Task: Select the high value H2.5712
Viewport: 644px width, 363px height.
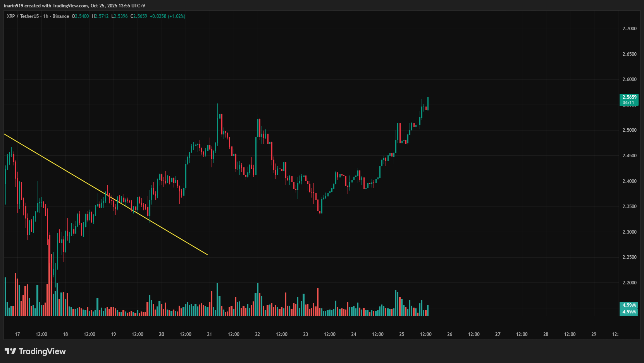Action: click(100, 16)
